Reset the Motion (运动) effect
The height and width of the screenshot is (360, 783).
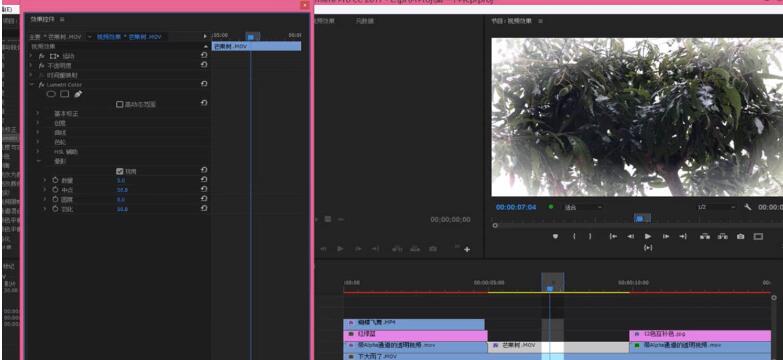pyautogui.click(x=204, y=55)
